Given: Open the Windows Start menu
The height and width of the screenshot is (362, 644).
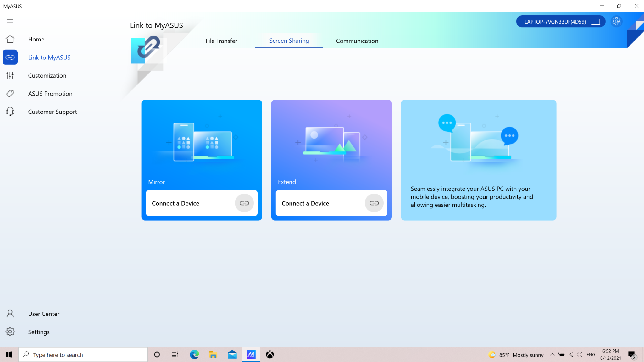Looking at the screenshot, I should tap(9, 354).
